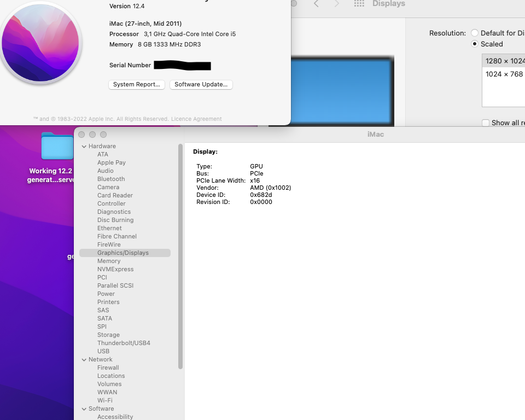This screenshot has width=525, height=420.
Task: Select Accessibility under Software
Action: pyautogui.click(x=115, y=417)
